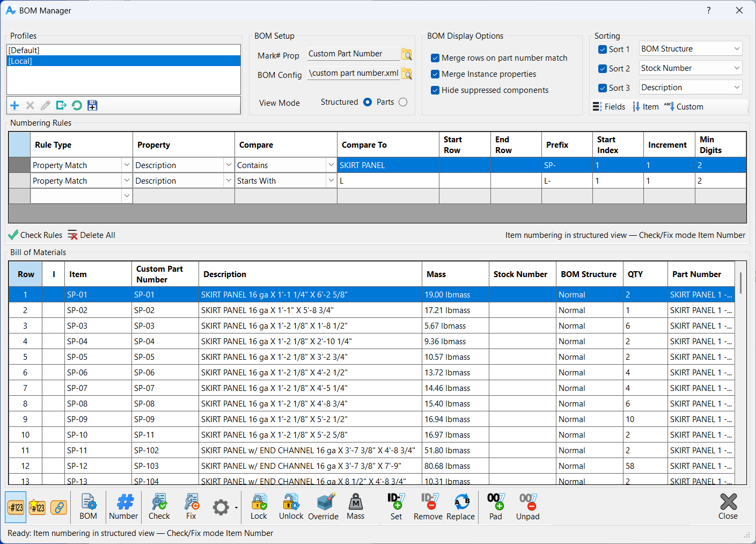
Task: Click the add new profile plus icon
Action: pyautogui.click(x=14, y=106)
